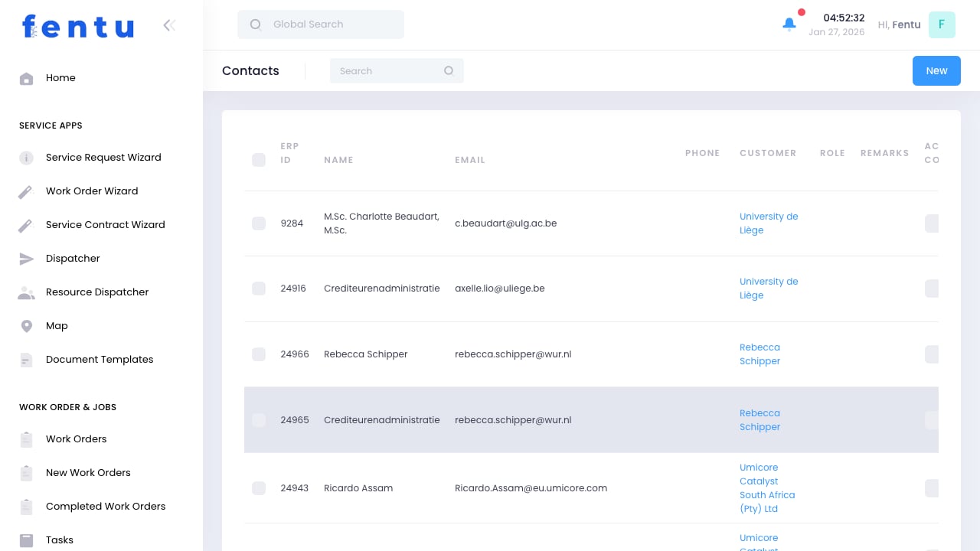Select the Ricardo Assam row checkbox
This screenshot has width=980, height=551.
[259, 488]
